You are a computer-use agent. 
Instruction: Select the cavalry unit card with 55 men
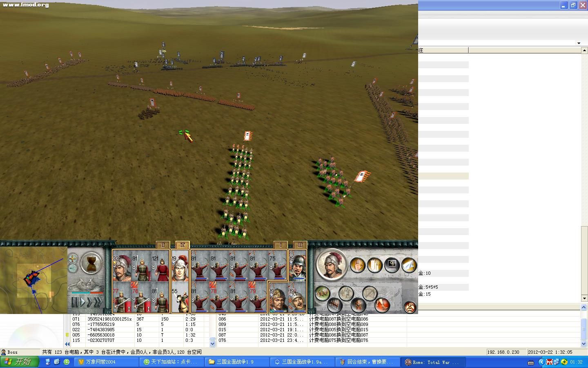pyautogui.click(x=180, y=297)
